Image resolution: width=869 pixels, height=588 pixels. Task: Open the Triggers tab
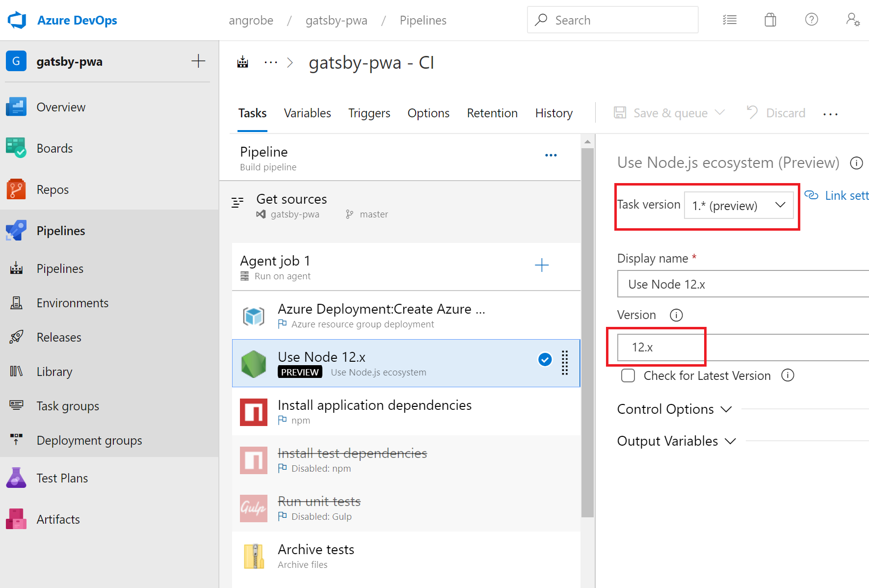[369, 113]
